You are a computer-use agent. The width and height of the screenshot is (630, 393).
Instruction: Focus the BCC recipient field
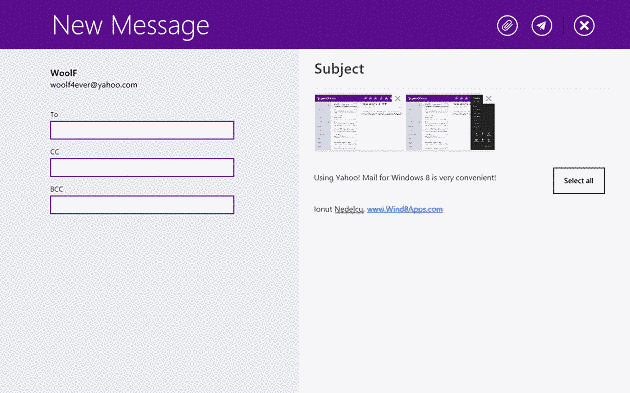click(142, 205)
